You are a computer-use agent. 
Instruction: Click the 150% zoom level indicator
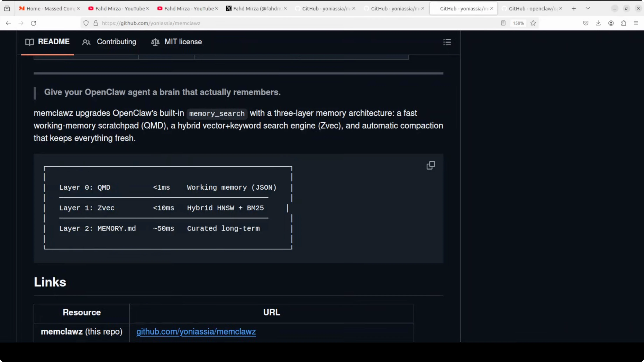[x=518, y=23]
